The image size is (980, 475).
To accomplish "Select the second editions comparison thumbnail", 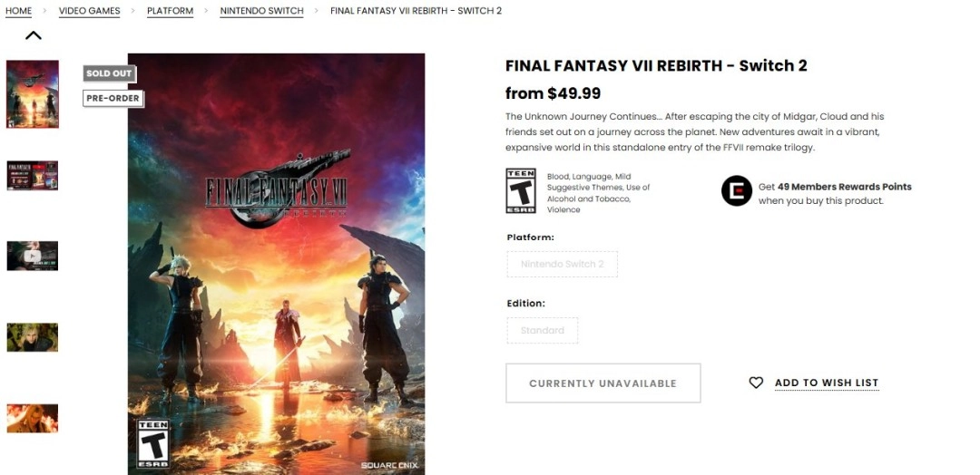I will click(x=33, y=175).
